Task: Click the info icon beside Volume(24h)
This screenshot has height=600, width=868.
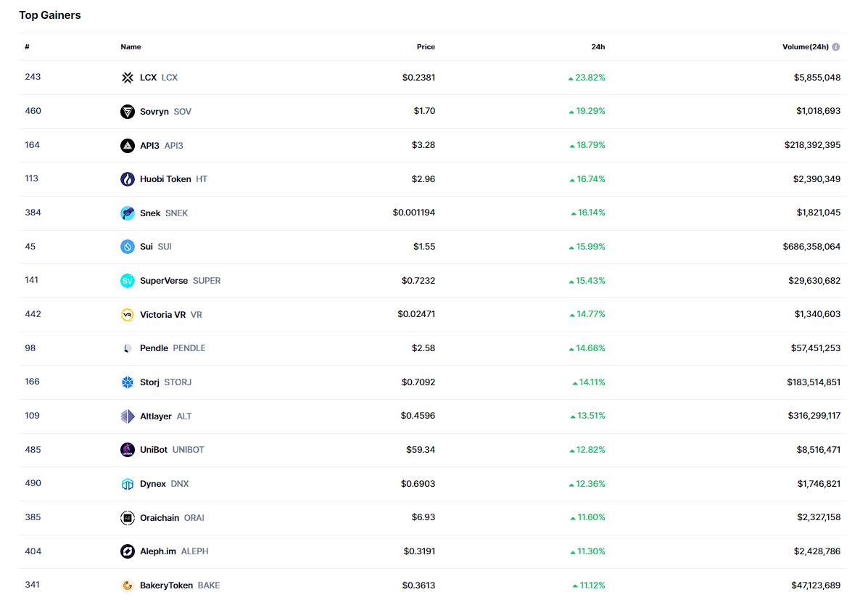Action: [x=836, y=47]
